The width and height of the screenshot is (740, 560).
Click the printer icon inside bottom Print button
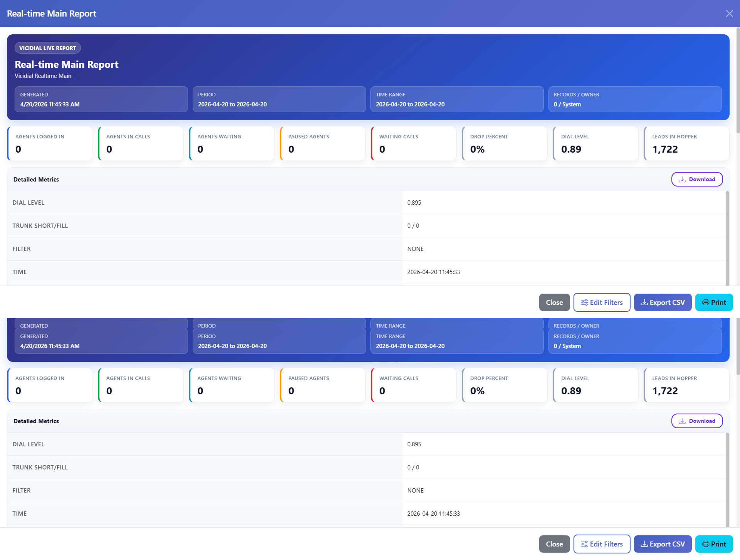pos(706,544)
